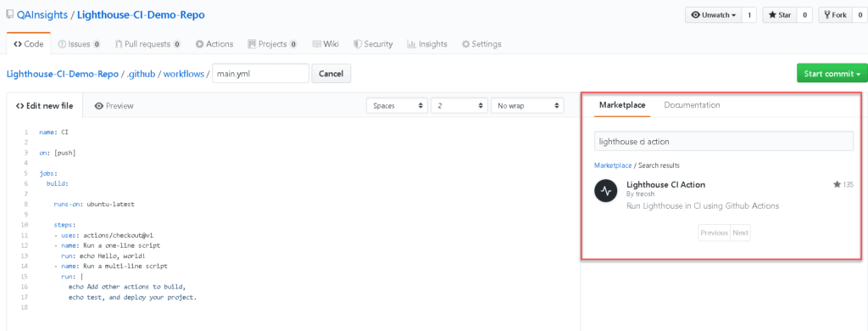Click the code line 'name: CI'
Screen dimensions: 868x331
(53, 132)
